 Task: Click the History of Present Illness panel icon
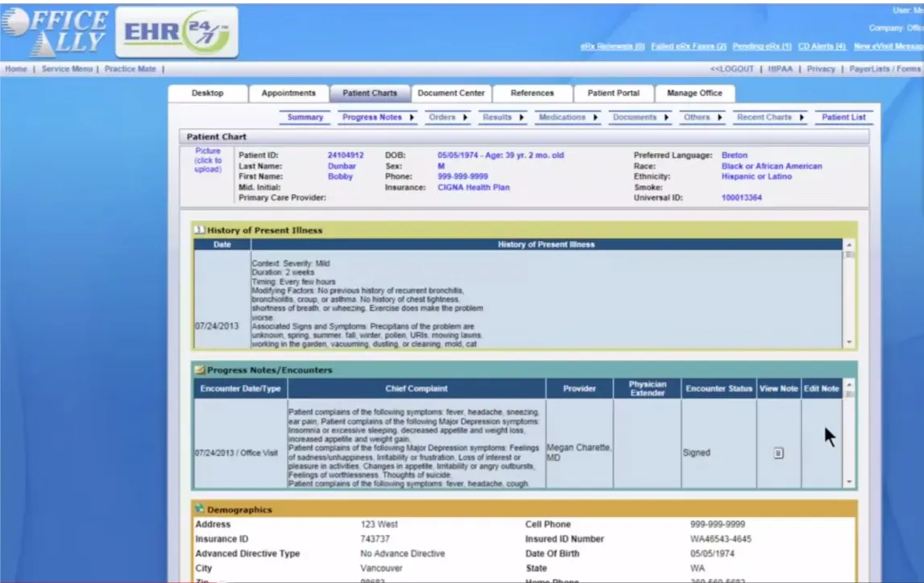pos(198,229)
